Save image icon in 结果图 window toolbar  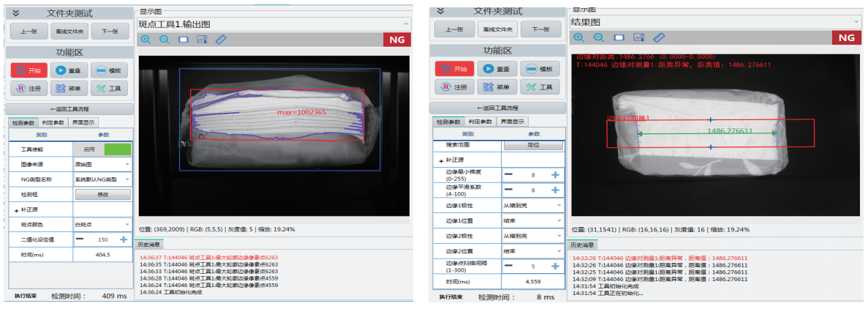pos(639,38)
